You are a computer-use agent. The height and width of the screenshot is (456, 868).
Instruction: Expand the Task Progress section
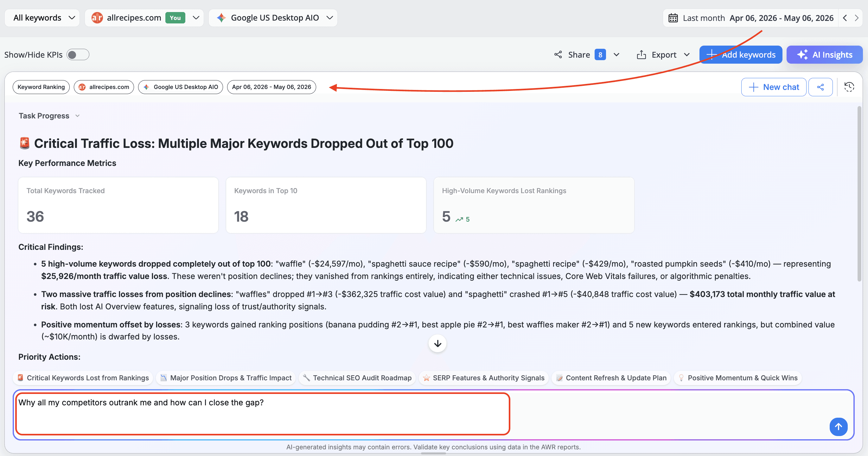(49, 116)
